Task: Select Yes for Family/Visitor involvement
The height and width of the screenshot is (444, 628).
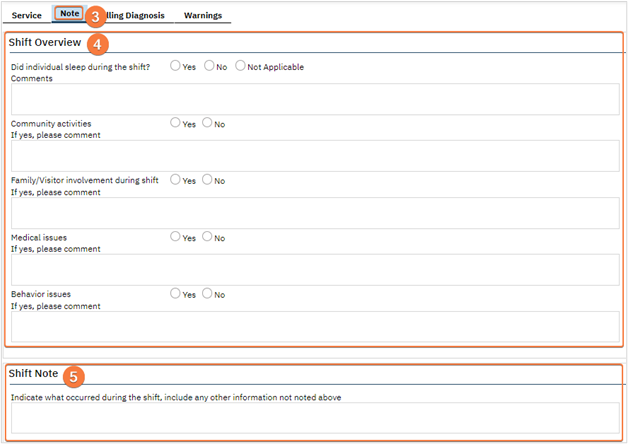Action: [x=175, y=179]
